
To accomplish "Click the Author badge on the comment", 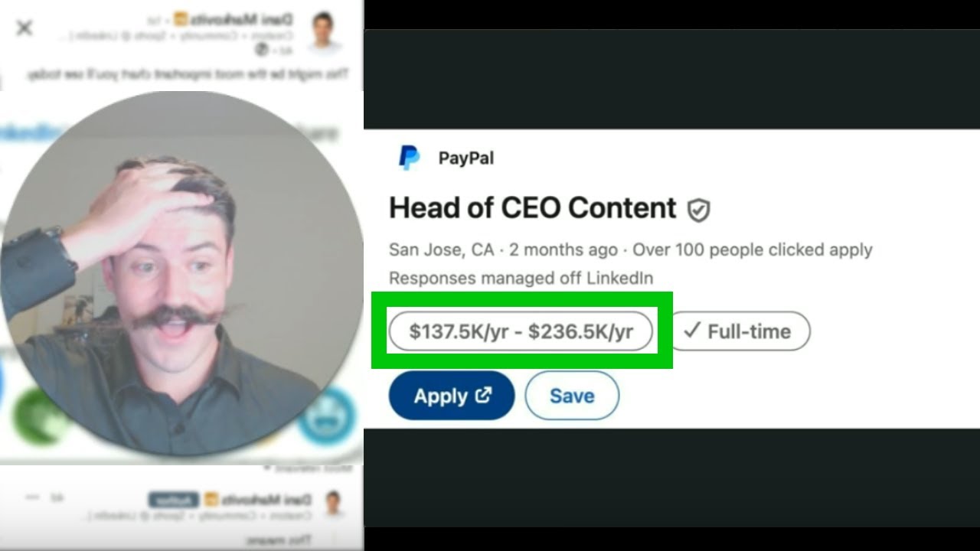I will (x=173, y=500).
